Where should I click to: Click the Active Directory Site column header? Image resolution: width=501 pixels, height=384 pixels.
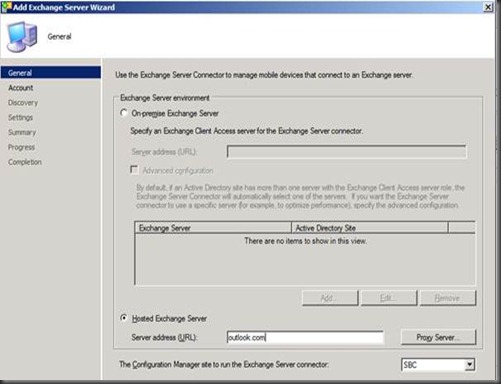pos(370,228)
